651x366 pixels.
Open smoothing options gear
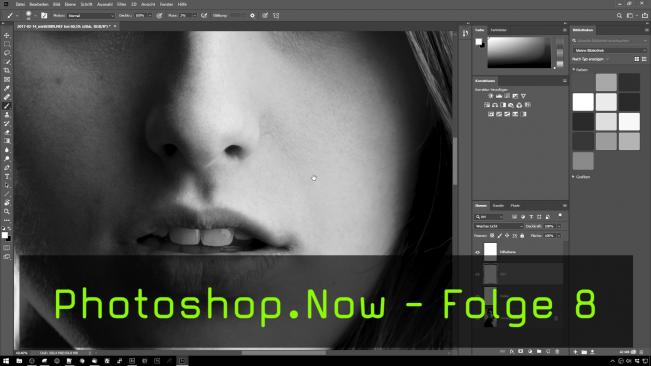point(252,16)
